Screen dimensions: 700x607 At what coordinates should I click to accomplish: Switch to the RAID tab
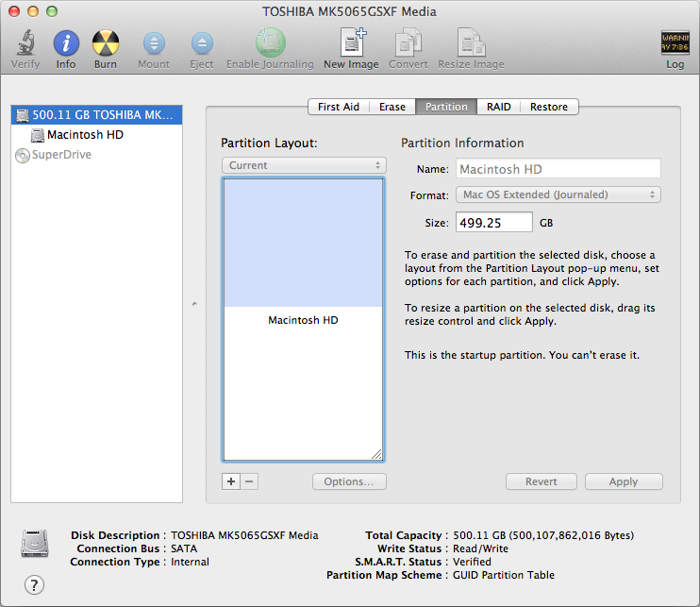coord(499,107)
